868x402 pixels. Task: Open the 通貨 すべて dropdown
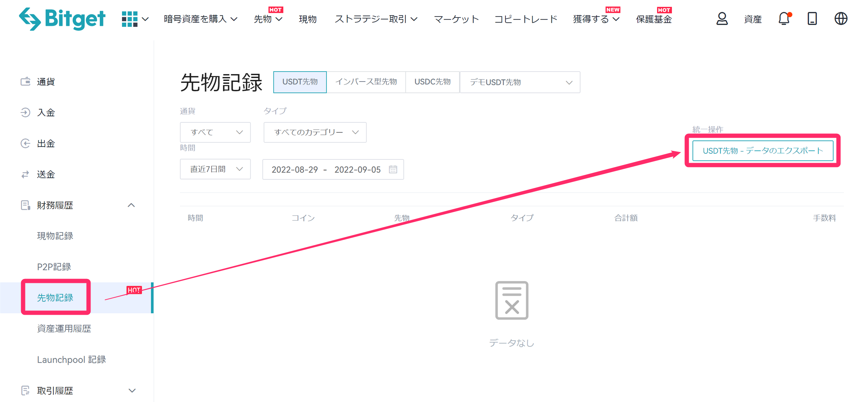[x=215, y=132]
